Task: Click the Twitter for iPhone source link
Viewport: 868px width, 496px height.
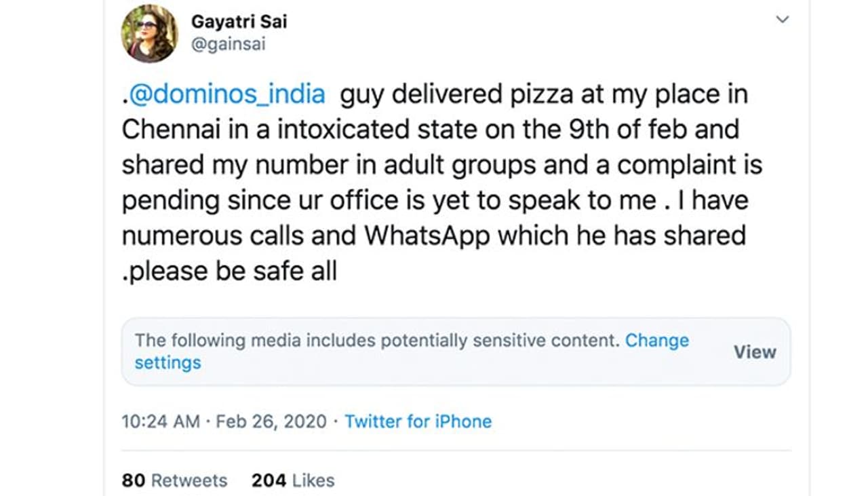Action: tap(418, 421)
